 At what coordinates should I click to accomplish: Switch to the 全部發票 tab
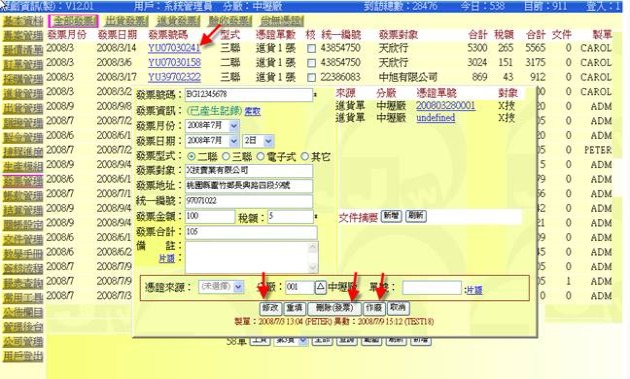(73, 21)
